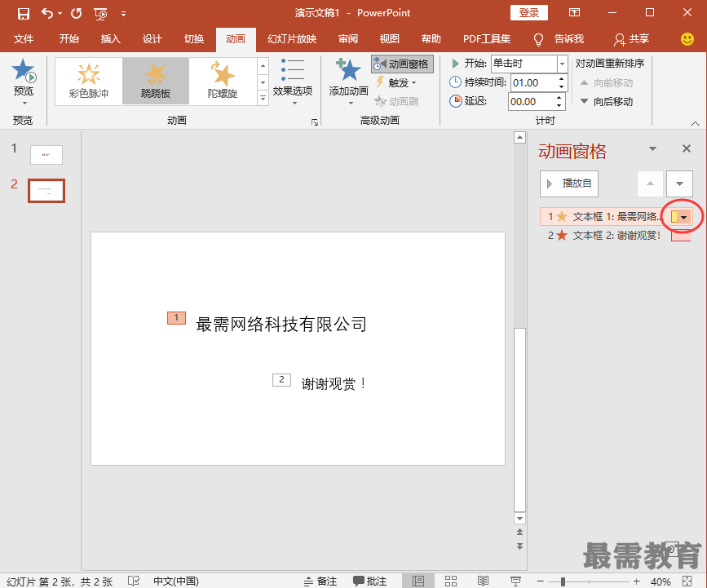Close the 动画窗格 animation pane
This screenshot has height=588, width=707.
(687, 148)
